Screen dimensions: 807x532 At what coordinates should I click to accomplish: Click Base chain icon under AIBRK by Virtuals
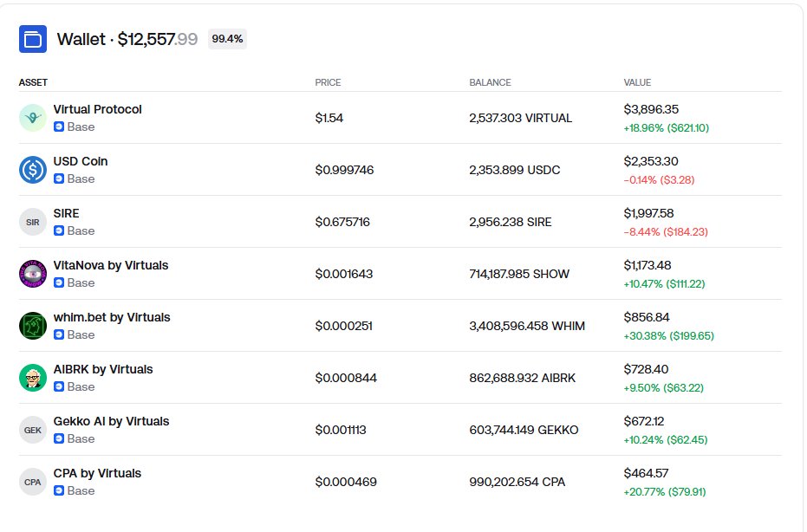pos(59,386)
